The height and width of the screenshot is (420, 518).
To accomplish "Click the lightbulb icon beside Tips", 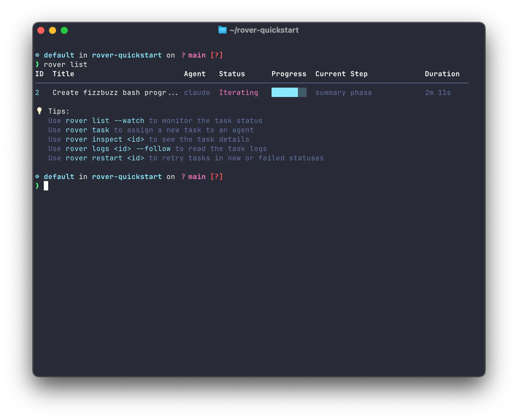I will pyautogui.click(x=39, y=111).
